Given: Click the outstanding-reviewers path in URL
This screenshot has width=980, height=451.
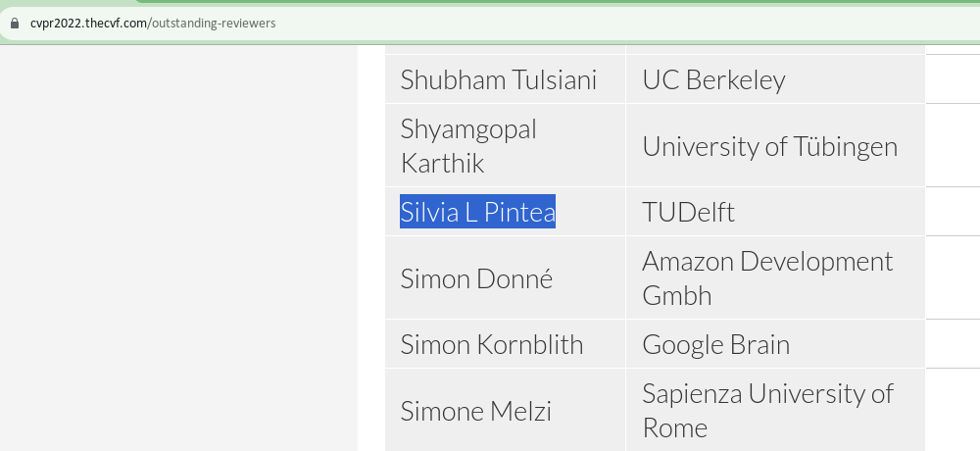Looking at the screenshot, I should coord(213,24).
